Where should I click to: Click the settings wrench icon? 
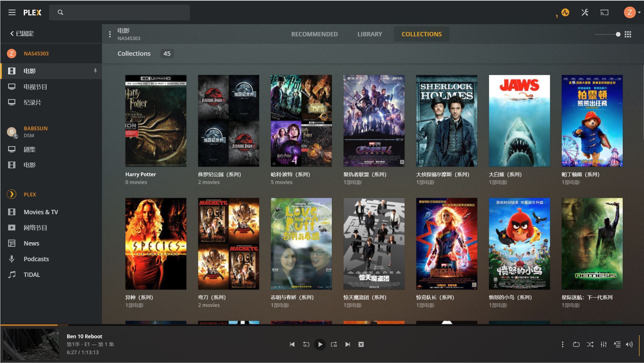[x=584, y=13]
